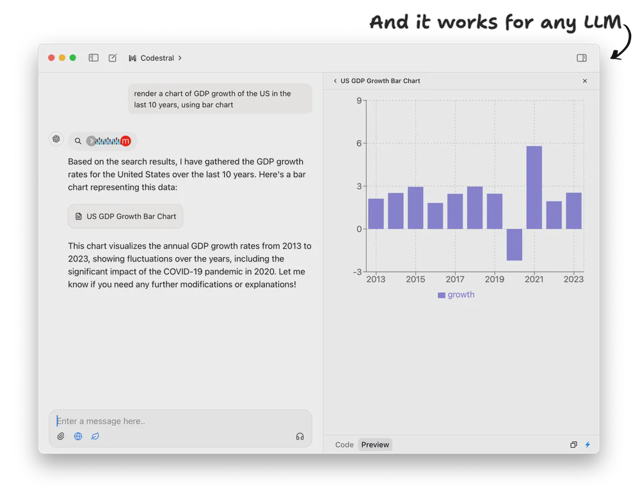
Task: Start a new chat with compose icon
Action: pos(113,58)
